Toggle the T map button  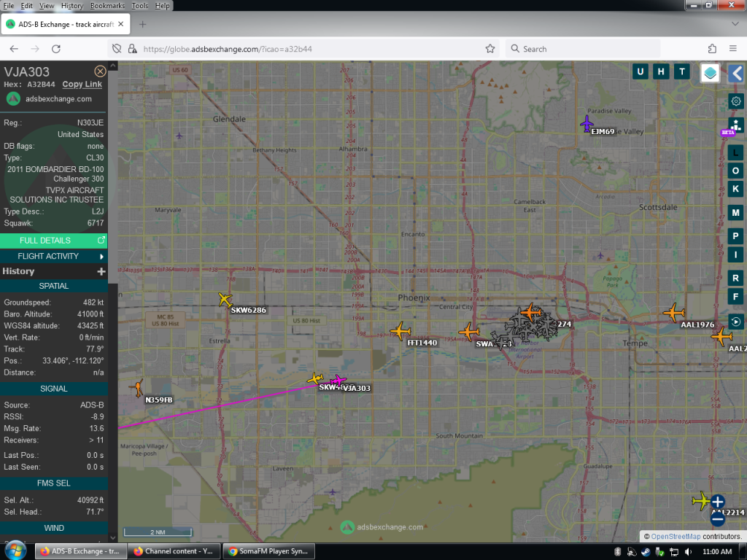[x=682, y=72]
